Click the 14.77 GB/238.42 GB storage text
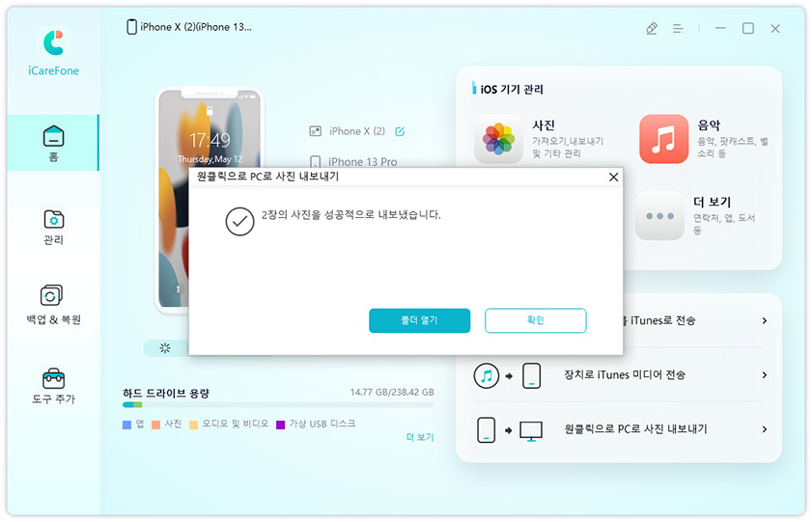The height and width of the screenshot is (522, 812). [x=392, y=392]
